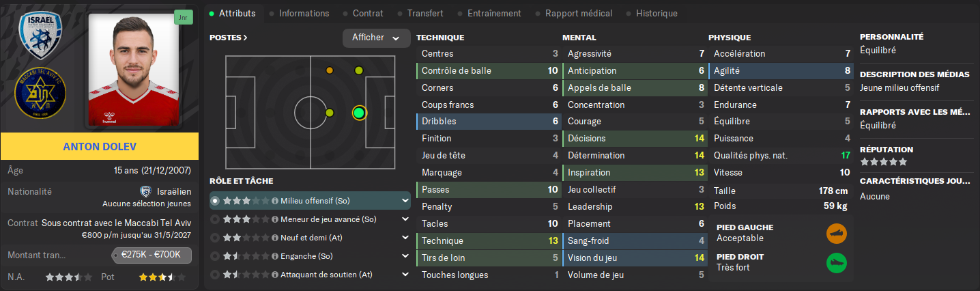Click the €275K - €700K transfer value button

pos(151,255)
